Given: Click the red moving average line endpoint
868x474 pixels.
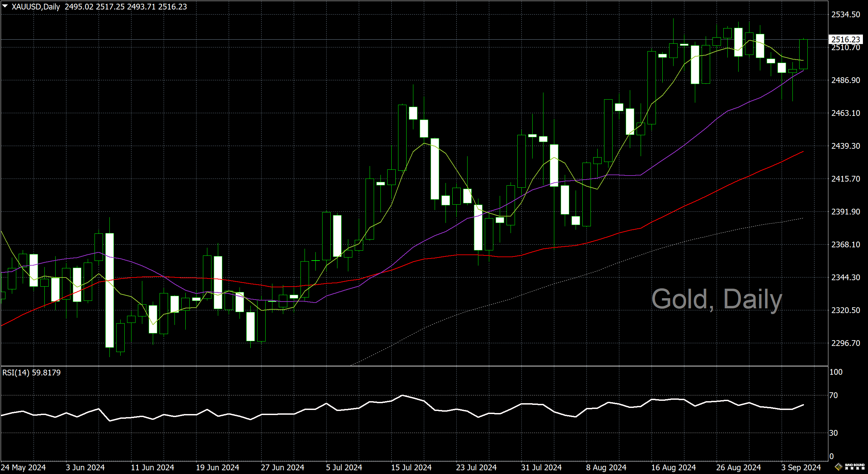Looking at the screenshot, I should [803, 152].
